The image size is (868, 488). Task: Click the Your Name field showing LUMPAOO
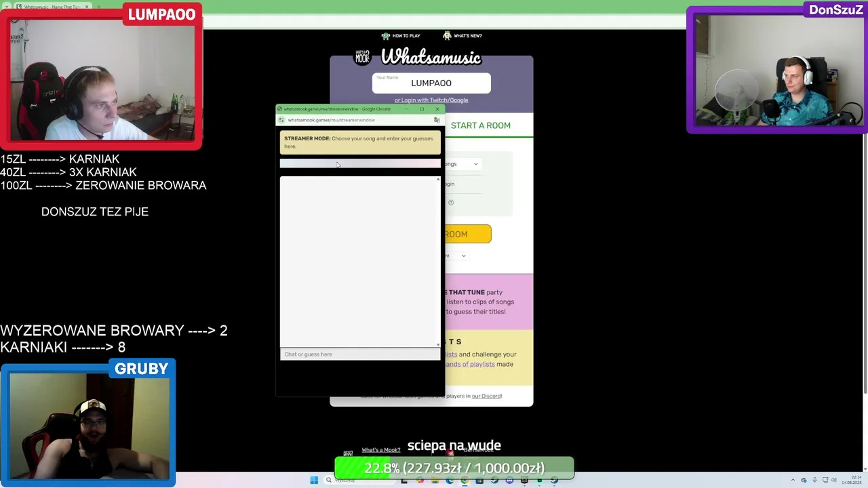coord(431,83)
